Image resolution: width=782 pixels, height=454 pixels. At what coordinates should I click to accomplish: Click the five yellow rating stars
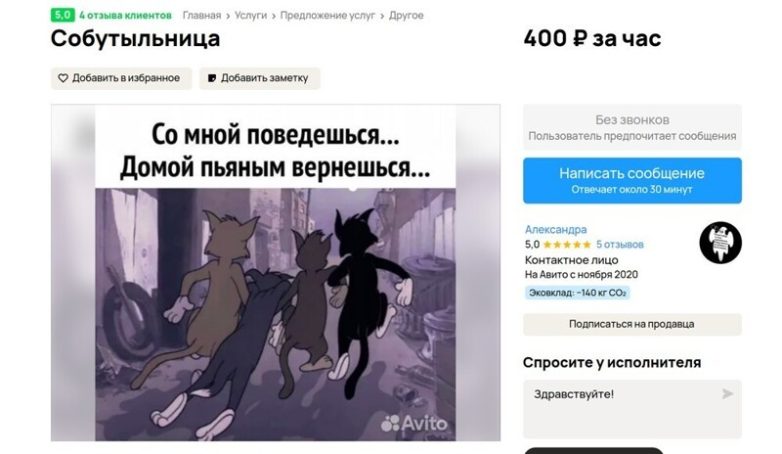[567, 244]
